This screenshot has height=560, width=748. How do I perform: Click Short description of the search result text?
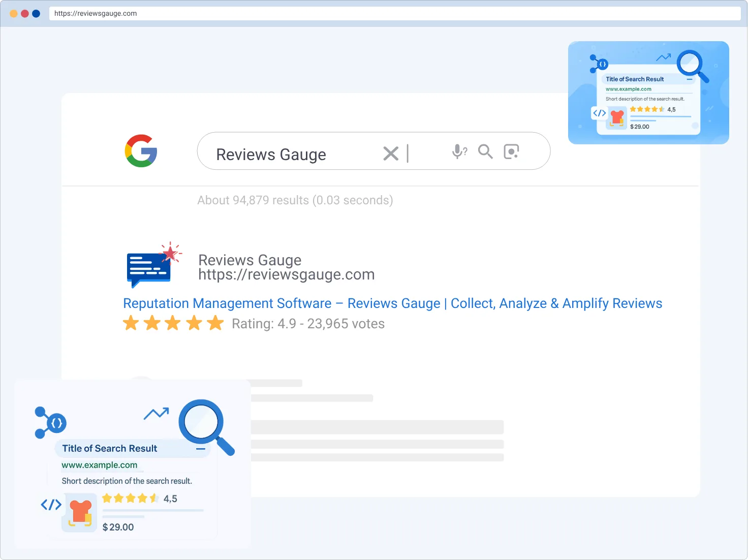coord(127,481)
